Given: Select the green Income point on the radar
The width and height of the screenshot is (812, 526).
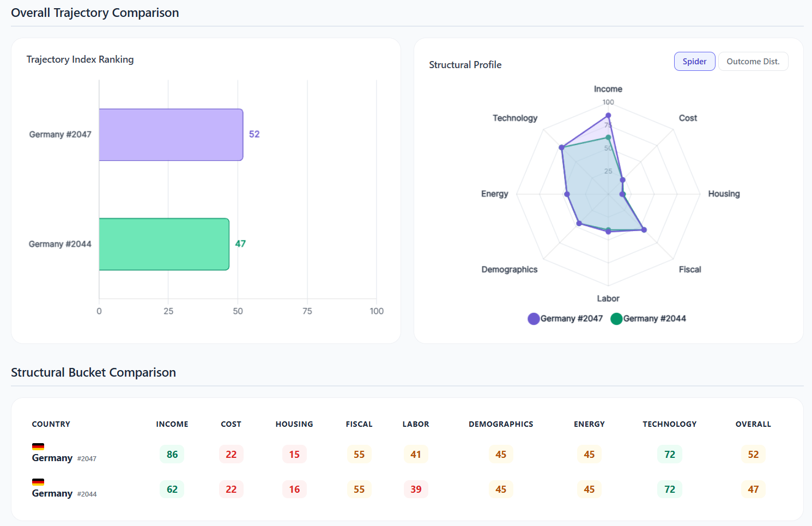Looking at the screenshot, I should point(608,137).
